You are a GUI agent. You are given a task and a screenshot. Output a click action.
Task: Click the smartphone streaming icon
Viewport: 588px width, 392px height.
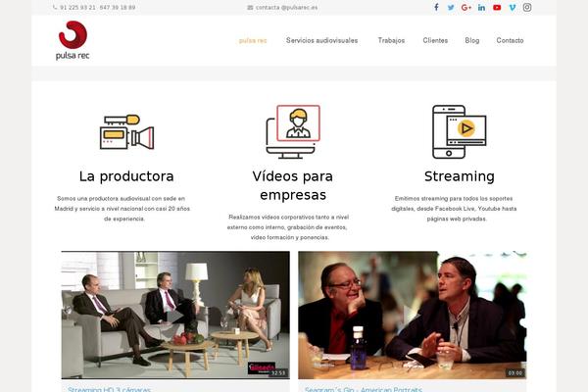pyautogui.click(x=459, y=131)
